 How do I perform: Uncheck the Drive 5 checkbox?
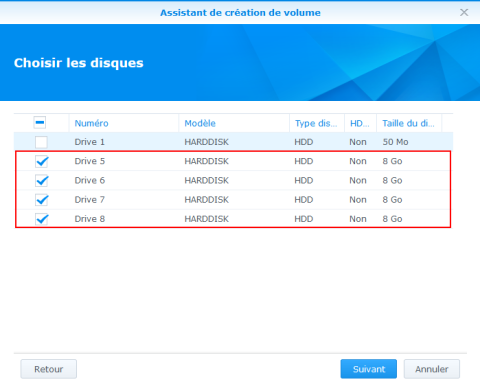tap(42, 161)
